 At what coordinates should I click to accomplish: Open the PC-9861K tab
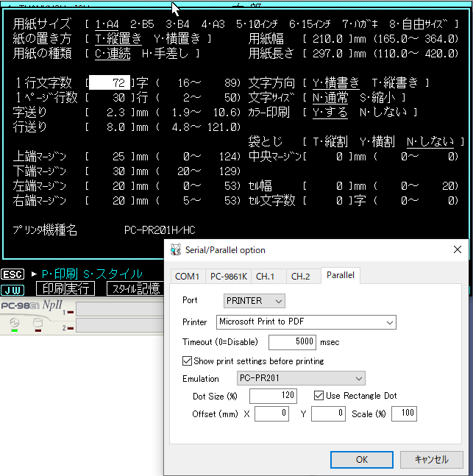coord(227,276)
